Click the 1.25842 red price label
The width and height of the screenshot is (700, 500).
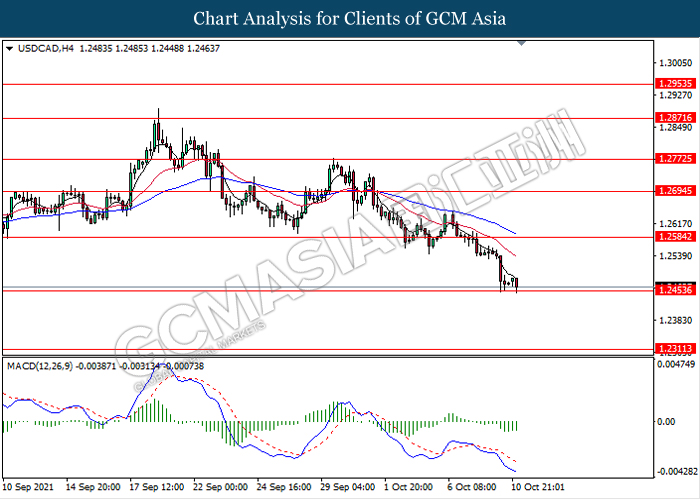676,237
